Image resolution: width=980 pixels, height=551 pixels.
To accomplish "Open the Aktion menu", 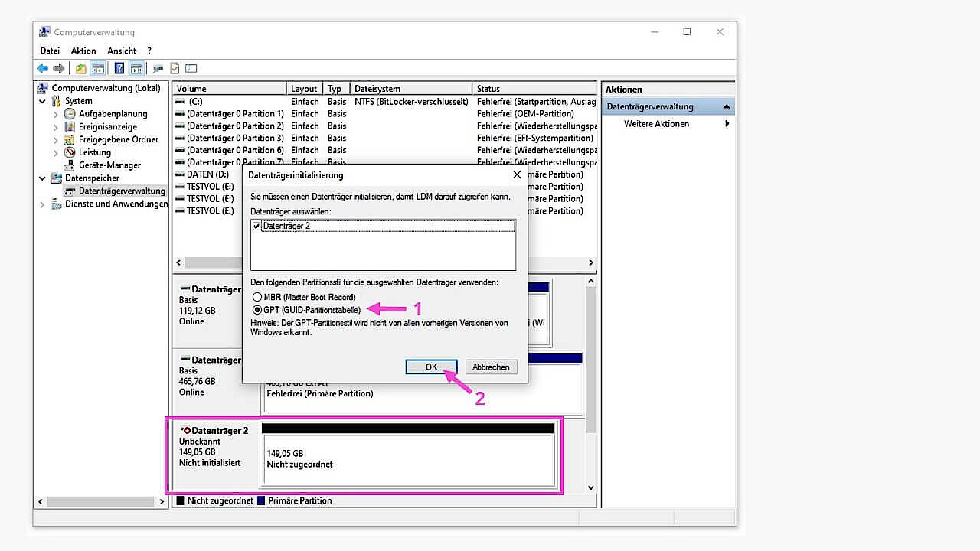I will [83, 51].
